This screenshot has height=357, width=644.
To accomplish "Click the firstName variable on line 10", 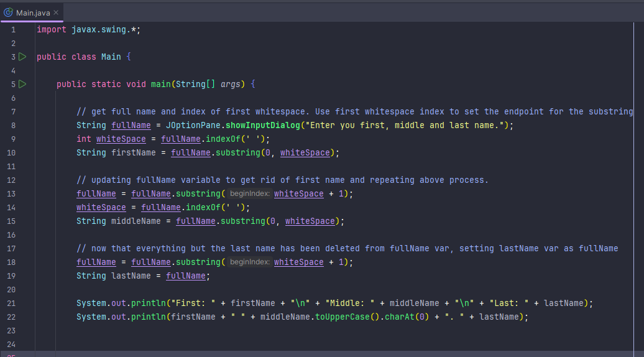I will pos(134,153).
